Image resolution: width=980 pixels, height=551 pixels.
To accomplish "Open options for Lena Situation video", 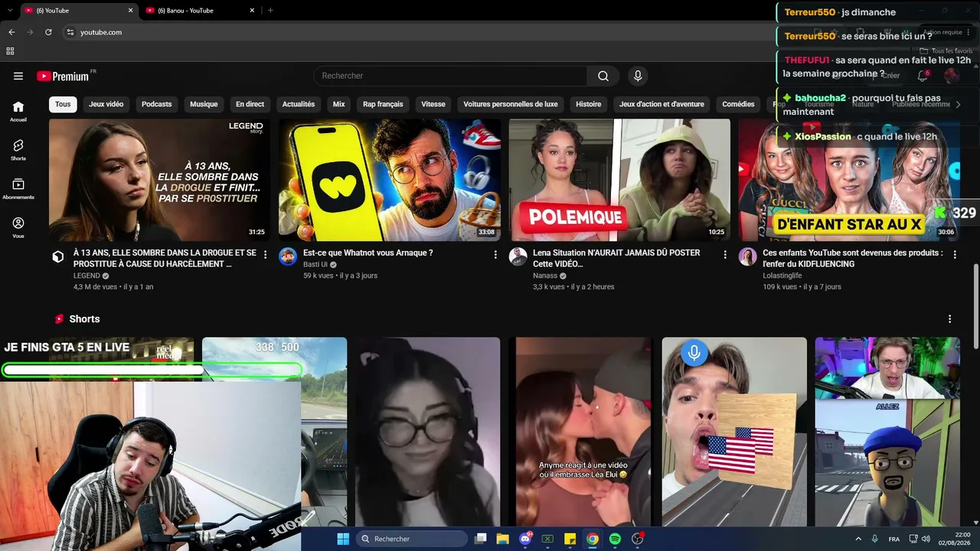I will coord(725,254).
